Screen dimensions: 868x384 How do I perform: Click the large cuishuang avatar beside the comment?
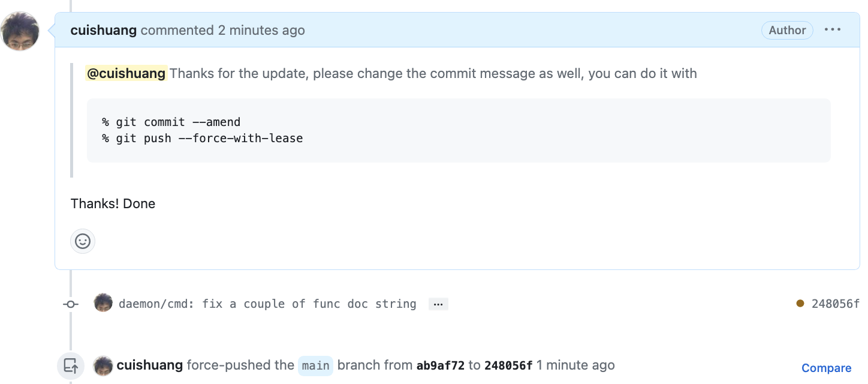tap(21, 31)
